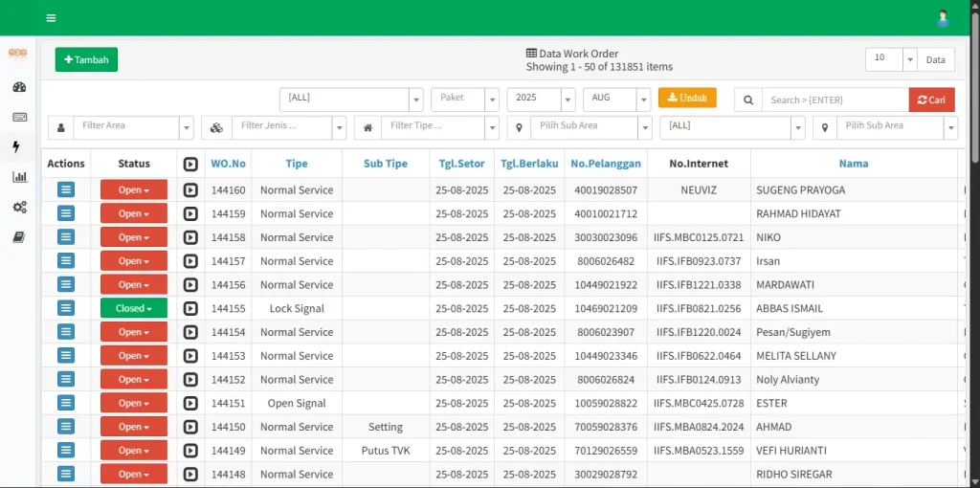The height and width of the screenshot is (488, 980).
Task: Open actions menu for WO 144156
Action: [x=66, y=284]
